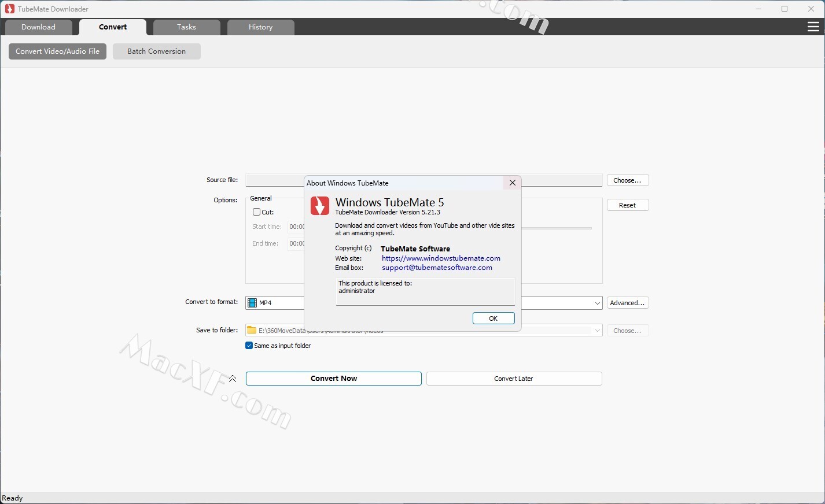The height and width of the screenshot is (504, 825).
Task: Click the support email address link
Action: click(437, 268)
